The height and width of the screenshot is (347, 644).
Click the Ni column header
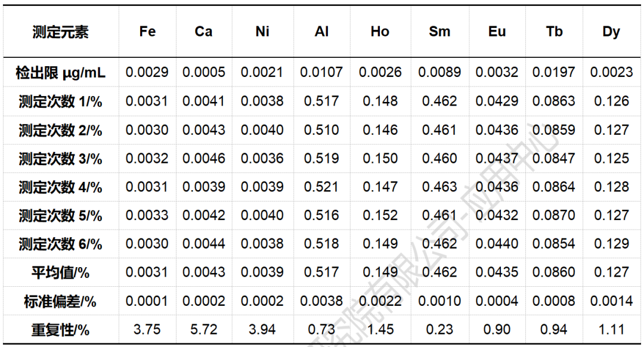[x=262, y=32]
